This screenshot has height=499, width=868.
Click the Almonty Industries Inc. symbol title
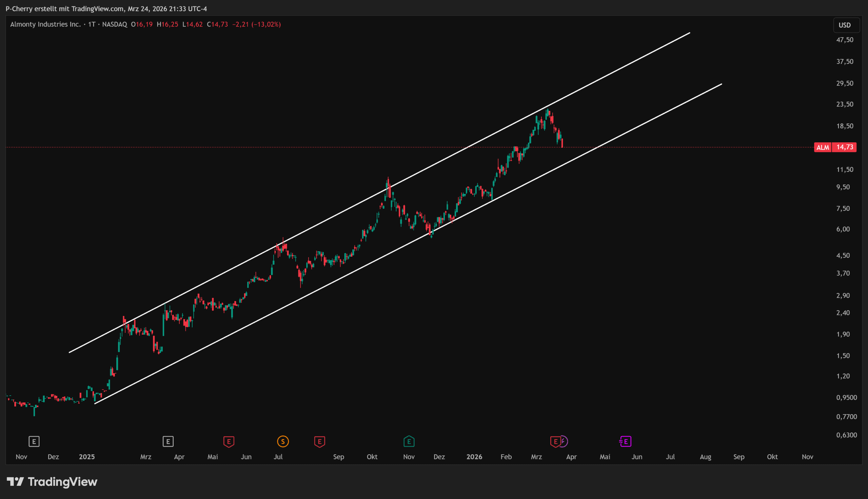pyautogui.click(x=45, y=24)
